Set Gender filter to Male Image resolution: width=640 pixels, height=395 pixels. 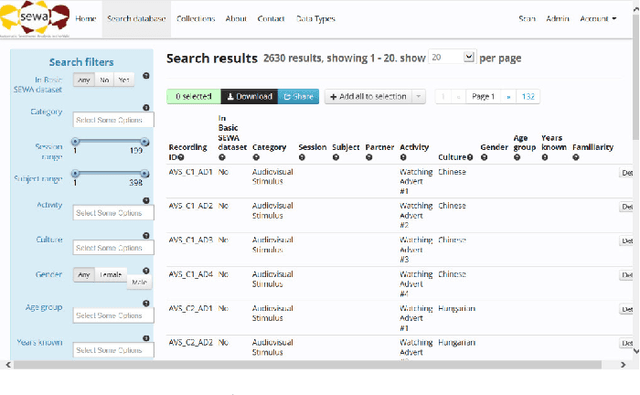[139, 282]
